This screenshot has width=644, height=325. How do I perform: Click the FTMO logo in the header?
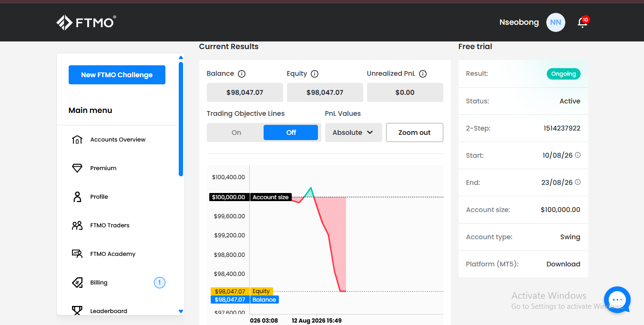click(x=86, y=22)
